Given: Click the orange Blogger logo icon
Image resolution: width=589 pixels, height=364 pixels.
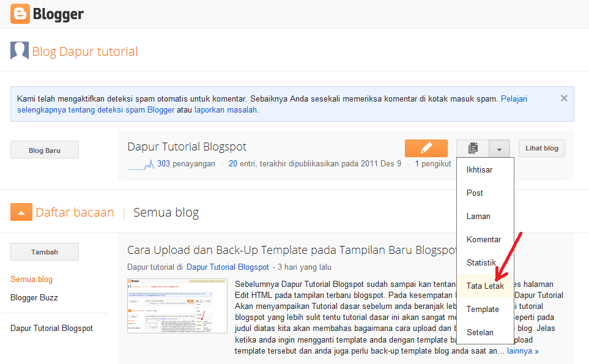Looking at the screenshot, I should pyautogui.click(x=20, y=14).
